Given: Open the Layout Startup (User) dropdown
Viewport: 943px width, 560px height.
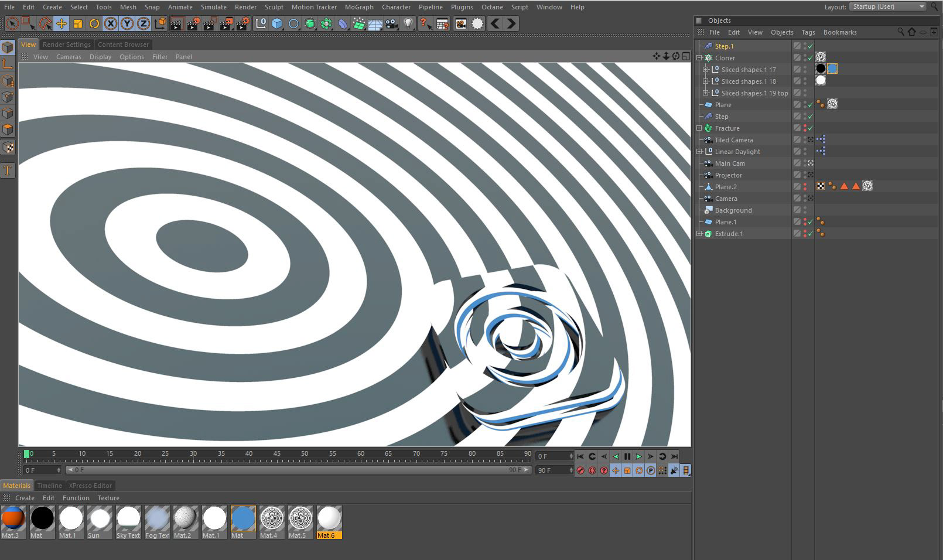Looking at the screenshot, I should [x=888, y=6].
